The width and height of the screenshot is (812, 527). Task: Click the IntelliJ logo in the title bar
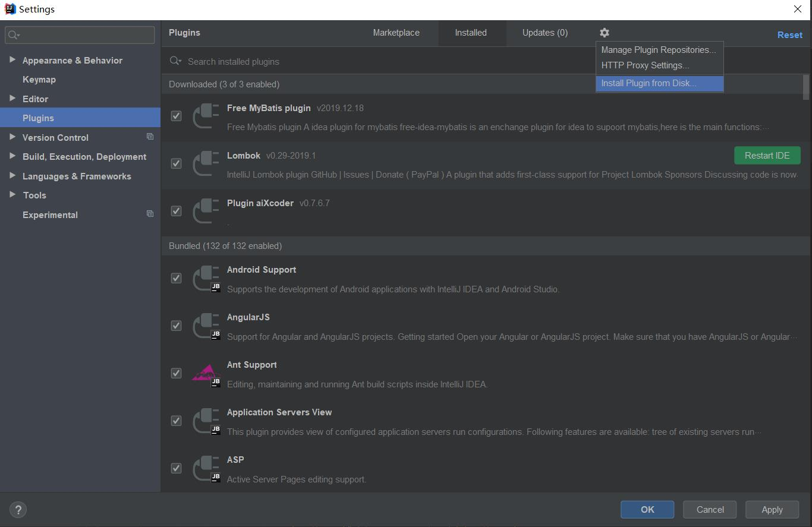(x=10, y=9)
